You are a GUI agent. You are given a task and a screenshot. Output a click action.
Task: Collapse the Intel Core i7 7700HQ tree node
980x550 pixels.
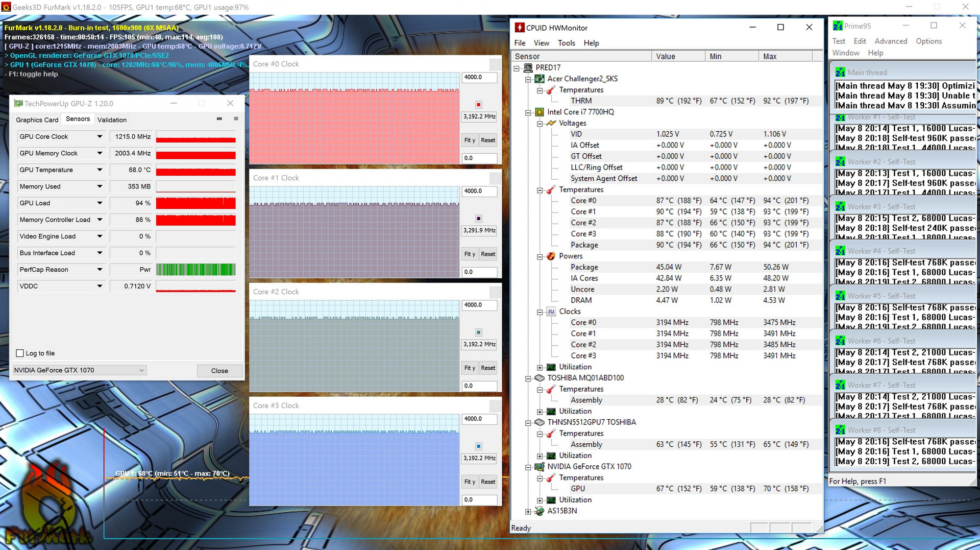(528, 112)
